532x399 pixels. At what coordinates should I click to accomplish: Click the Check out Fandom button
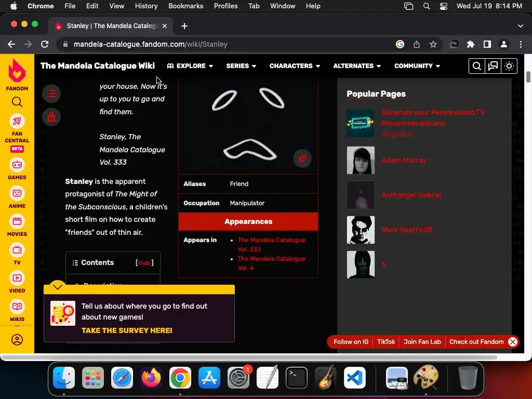coord(476,342)
